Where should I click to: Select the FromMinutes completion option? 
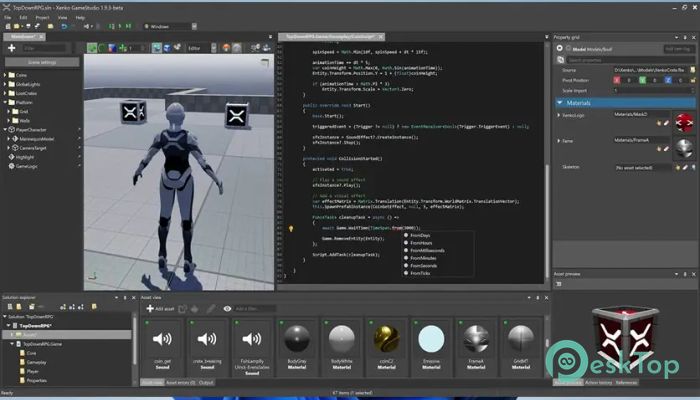pyautogui.click(x=423, y=258)
